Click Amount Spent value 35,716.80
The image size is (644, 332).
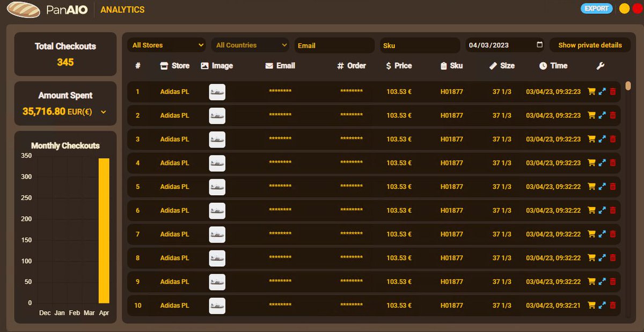(x=44, y=112)
